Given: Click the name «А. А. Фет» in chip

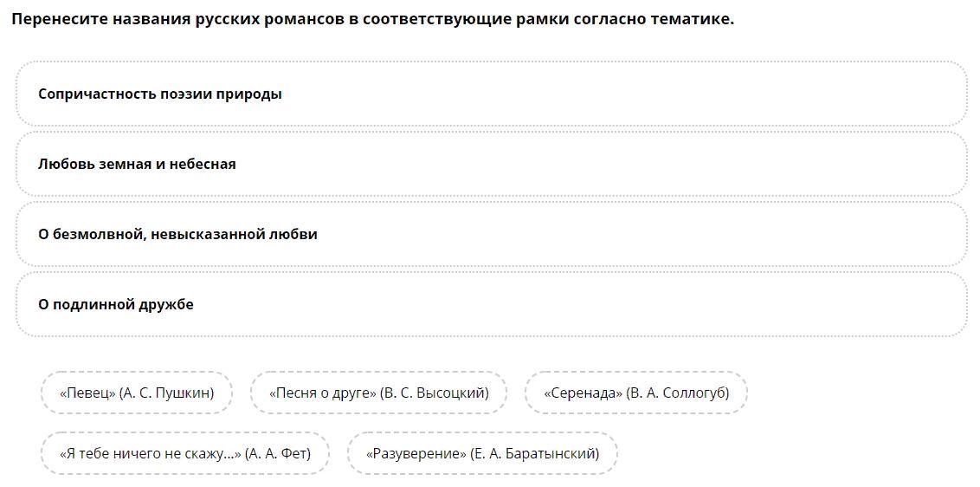Looking at the screenshot, I should pyautogui.click(x=280, y=453).
